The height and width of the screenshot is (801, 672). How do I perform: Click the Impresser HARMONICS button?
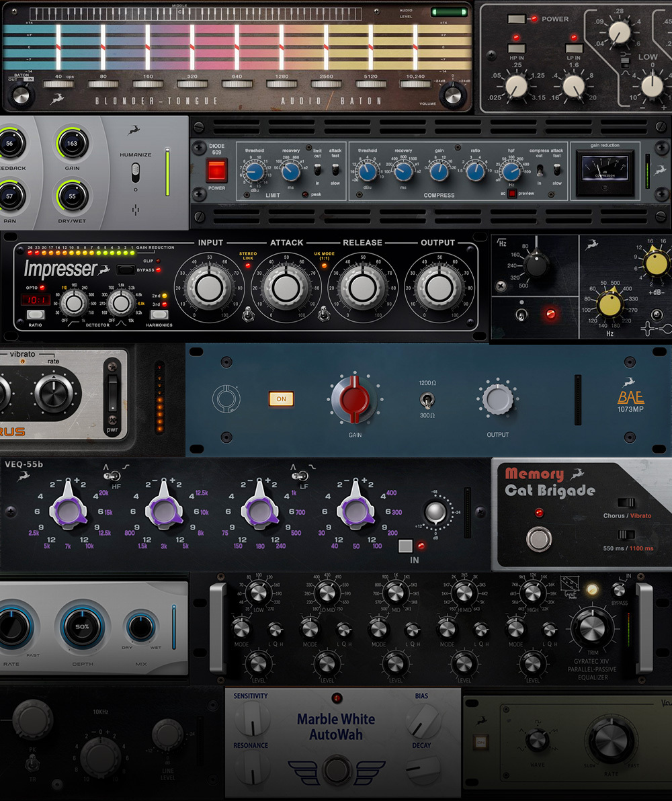(x=159, y=314)
